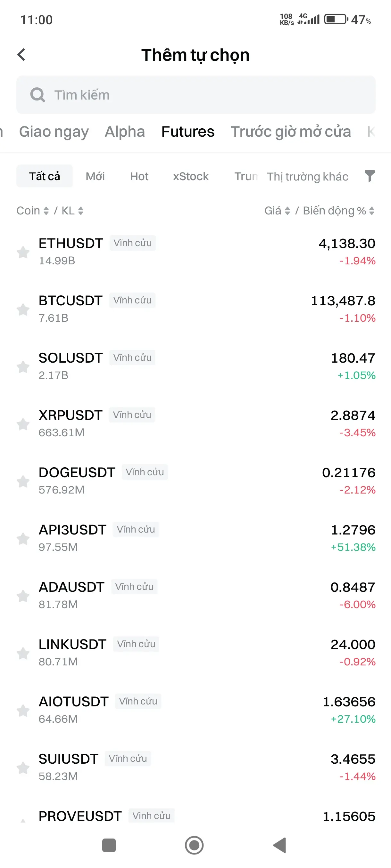Focus the Tìm kiếm search field
This screenshot has width=391, height=868.
(196, 95)
